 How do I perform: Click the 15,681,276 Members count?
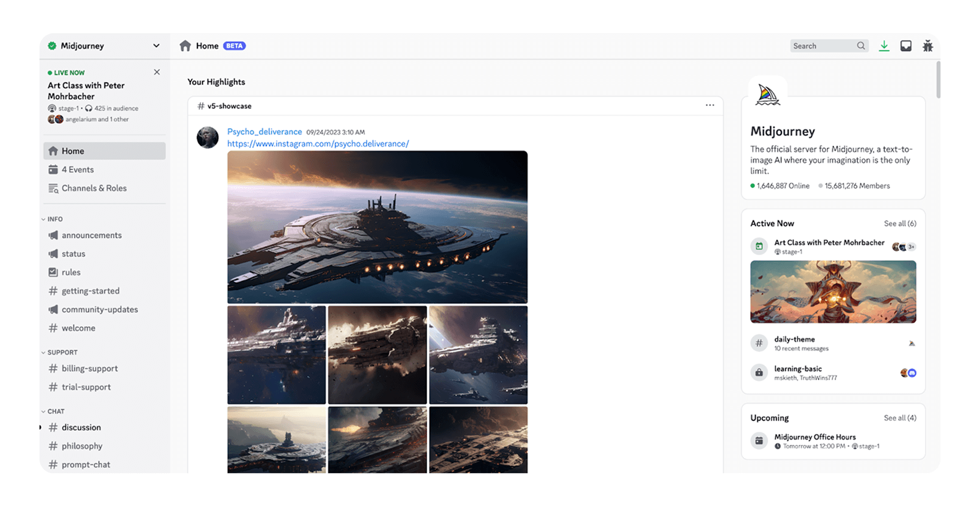pos(854,186)
